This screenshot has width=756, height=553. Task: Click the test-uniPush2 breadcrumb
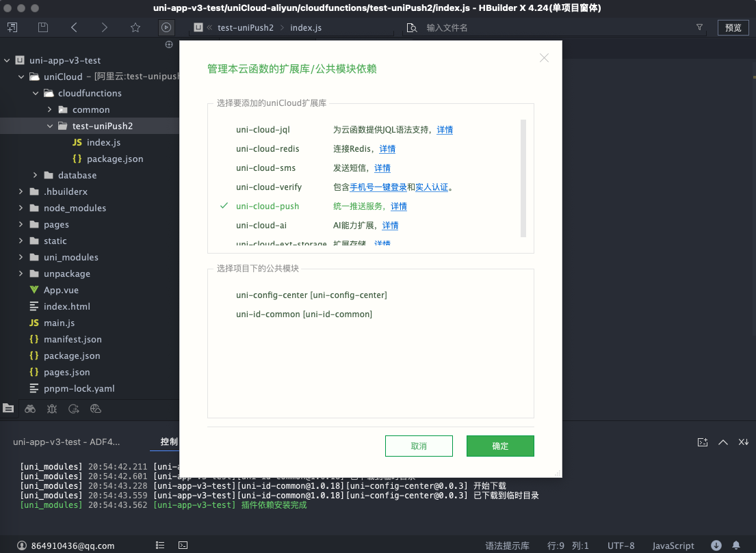coord(246,27)
